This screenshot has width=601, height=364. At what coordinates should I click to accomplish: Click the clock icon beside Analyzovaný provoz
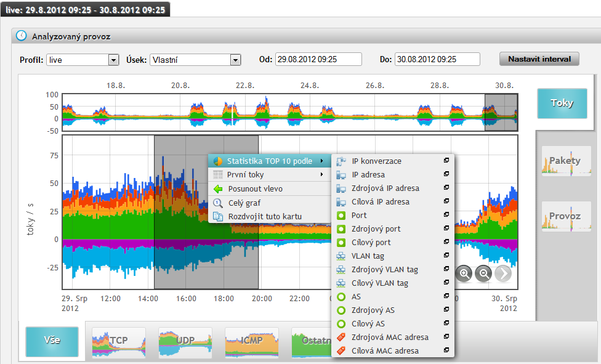pos(22,36)
